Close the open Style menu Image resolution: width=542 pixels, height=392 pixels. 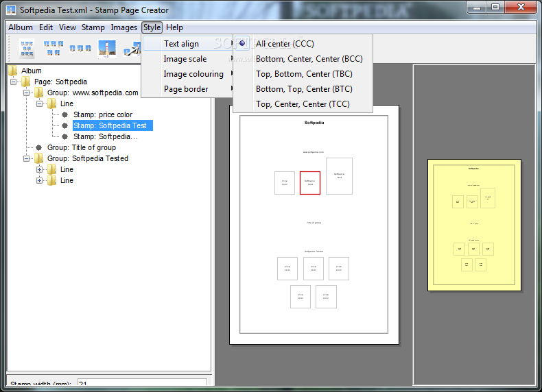pos(152,27)
